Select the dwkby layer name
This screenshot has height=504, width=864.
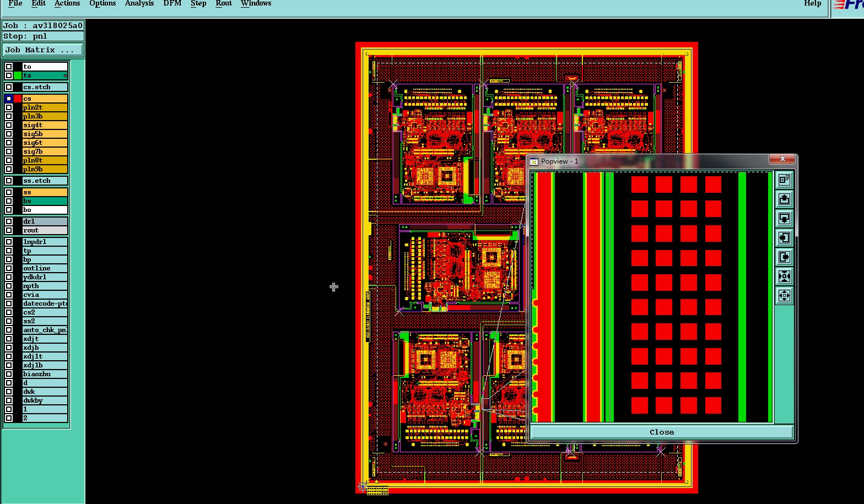(45, 400)
